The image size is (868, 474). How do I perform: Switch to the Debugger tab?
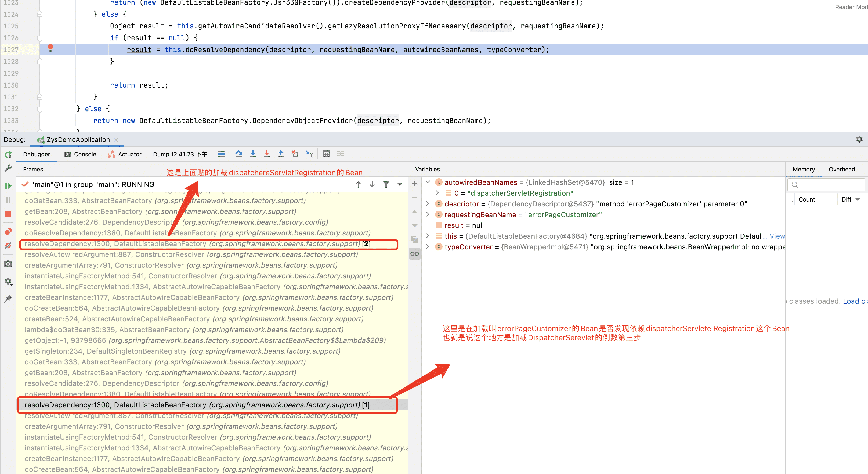tap(37, 154)
